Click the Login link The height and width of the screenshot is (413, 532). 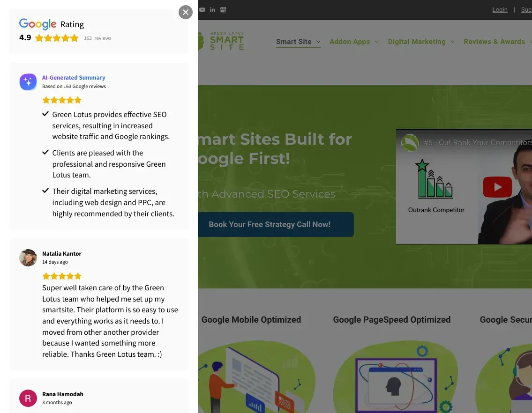[x=500, y=10]
